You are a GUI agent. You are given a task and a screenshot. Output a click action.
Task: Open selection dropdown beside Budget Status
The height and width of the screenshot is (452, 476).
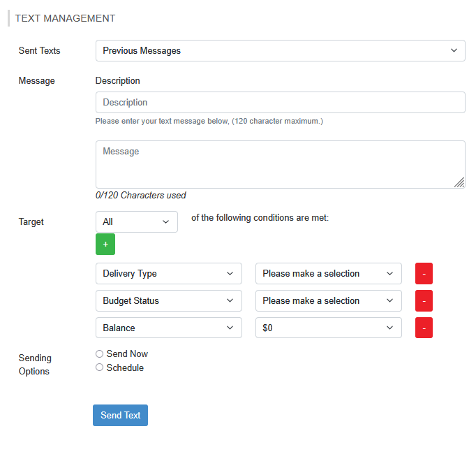[329, 300]
